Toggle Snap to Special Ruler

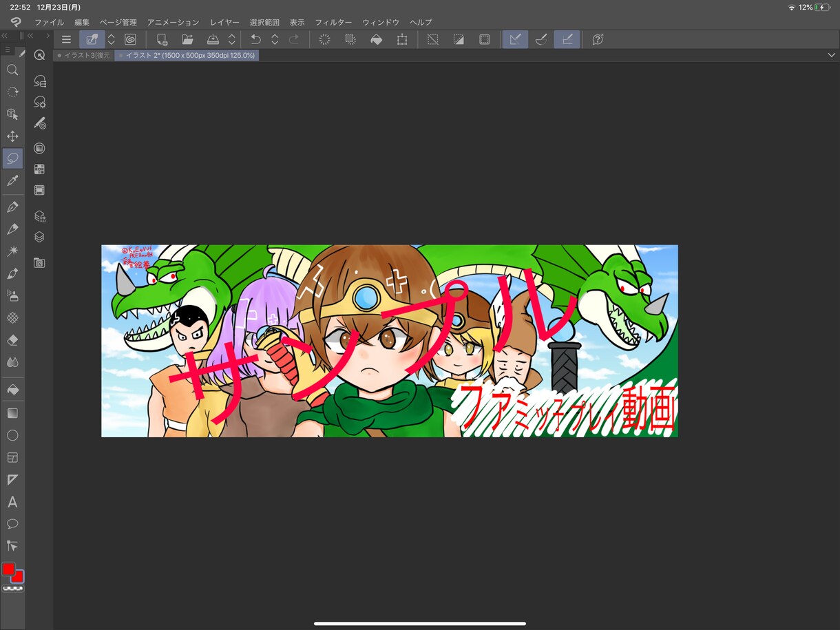pos(541,39)
